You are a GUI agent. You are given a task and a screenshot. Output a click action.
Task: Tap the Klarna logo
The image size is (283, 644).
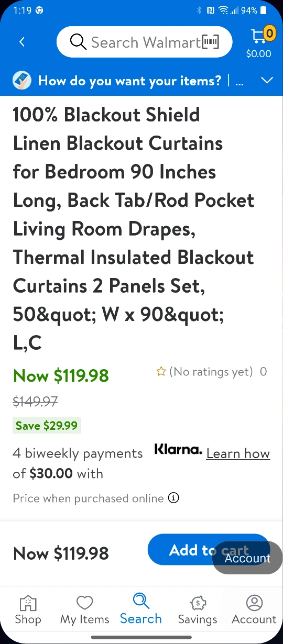click(x=178, y=450)
